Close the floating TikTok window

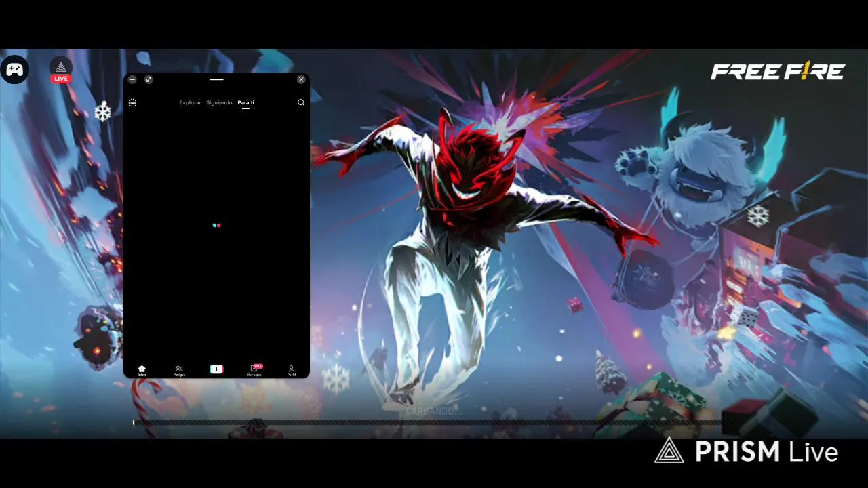(x=301, y=79)
